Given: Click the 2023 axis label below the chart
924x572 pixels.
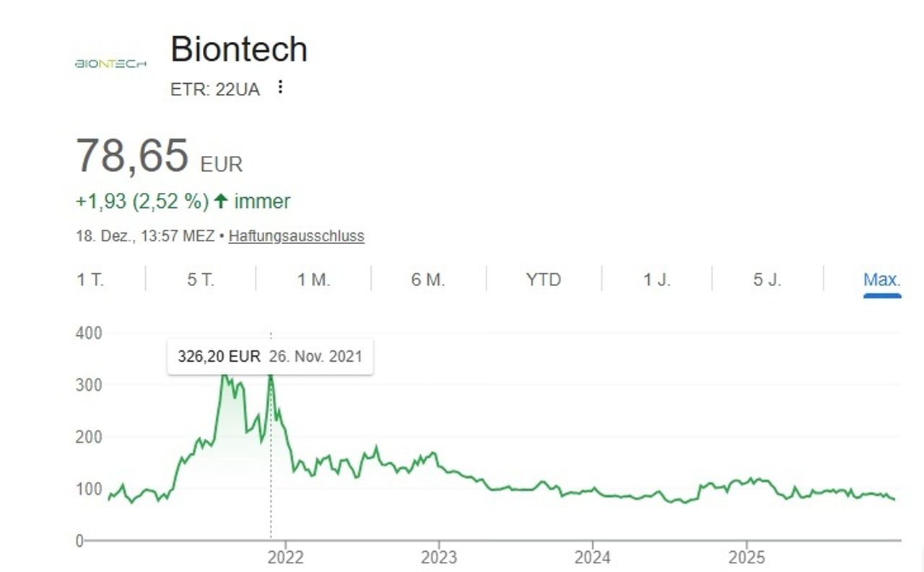Looking at the screenshot, I should 438,558.
